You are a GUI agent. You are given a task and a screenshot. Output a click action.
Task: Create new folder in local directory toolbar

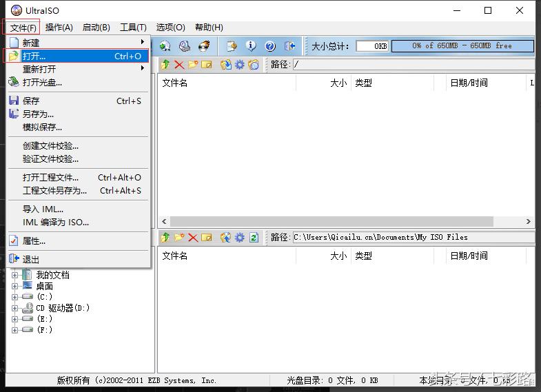[179, 237]
